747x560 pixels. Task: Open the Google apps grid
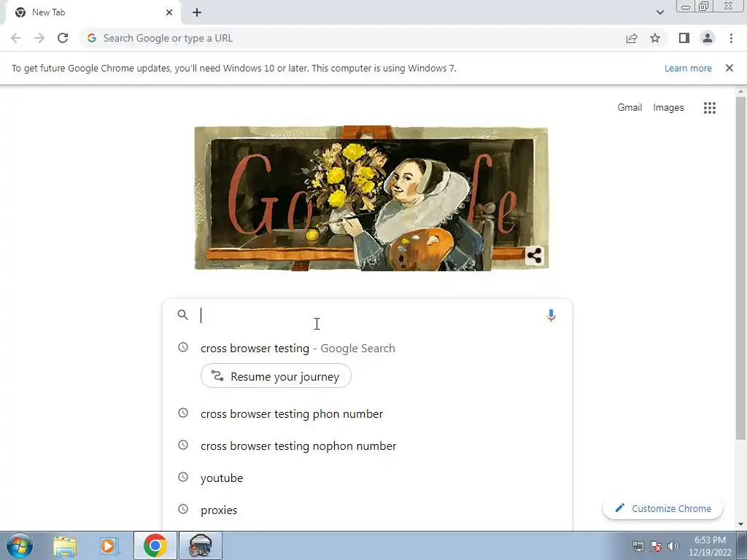(x=709, y=108)
